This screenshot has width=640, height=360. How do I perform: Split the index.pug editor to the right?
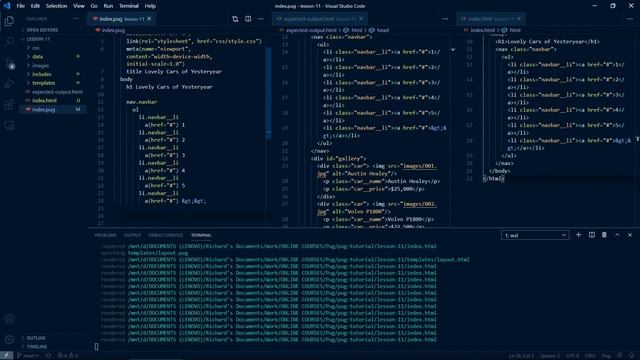click(x=248, y=19)
